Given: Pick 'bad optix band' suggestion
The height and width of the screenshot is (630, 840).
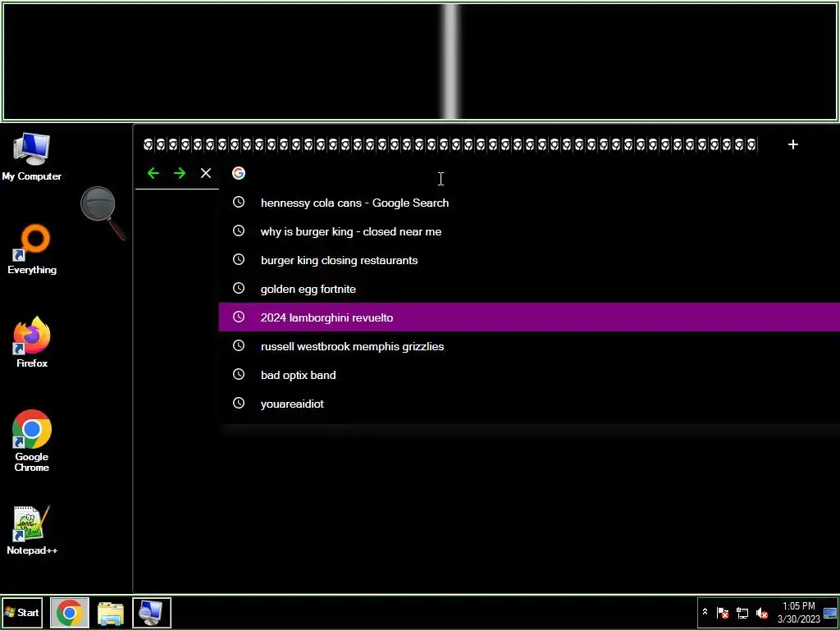Looking at the screenshot, I should [529, 375].
